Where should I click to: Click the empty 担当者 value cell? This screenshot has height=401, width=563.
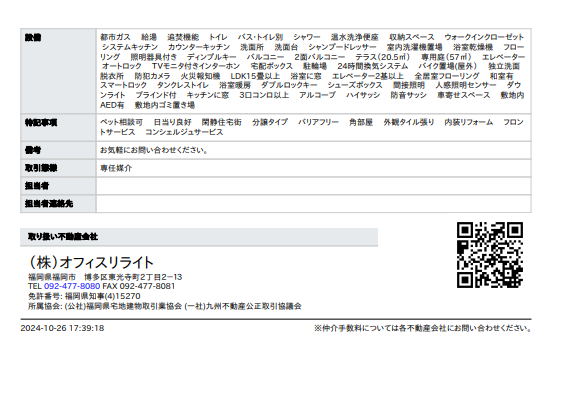click(x=313, y=186)
